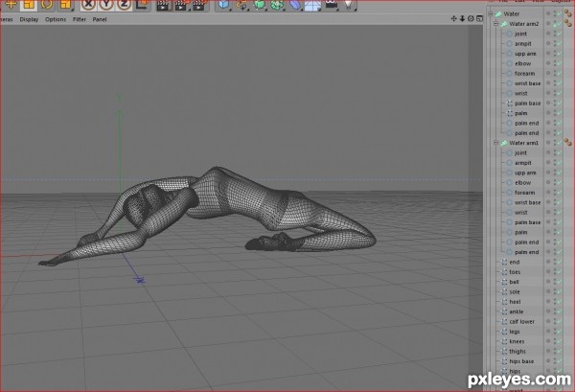
Task: Select the heel joint
Action: (x=515, y=301)
